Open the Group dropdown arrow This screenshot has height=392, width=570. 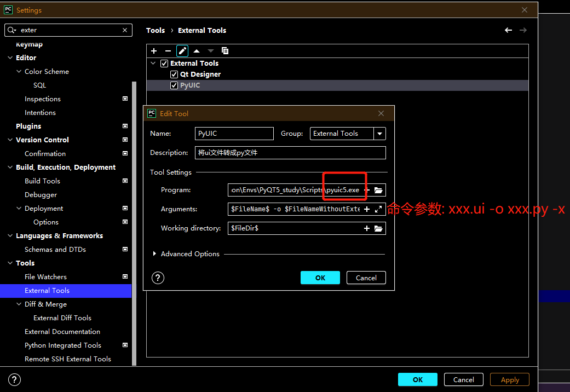379,134
